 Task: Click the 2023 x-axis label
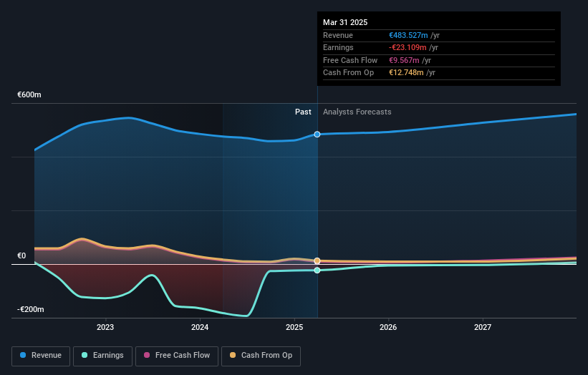pyautogui.click(x=105, y=327)
